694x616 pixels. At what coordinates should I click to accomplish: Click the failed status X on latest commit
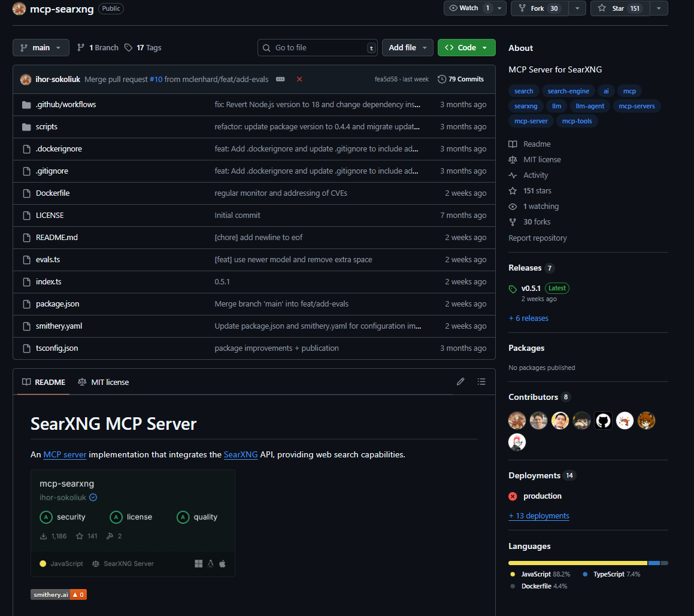click(299, 79)
